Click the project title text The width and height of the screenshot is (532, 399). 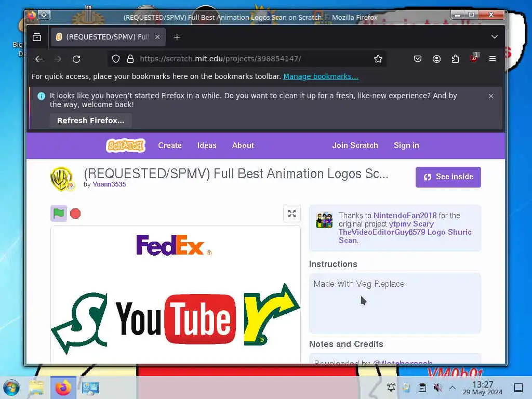[x=236, y=174]
